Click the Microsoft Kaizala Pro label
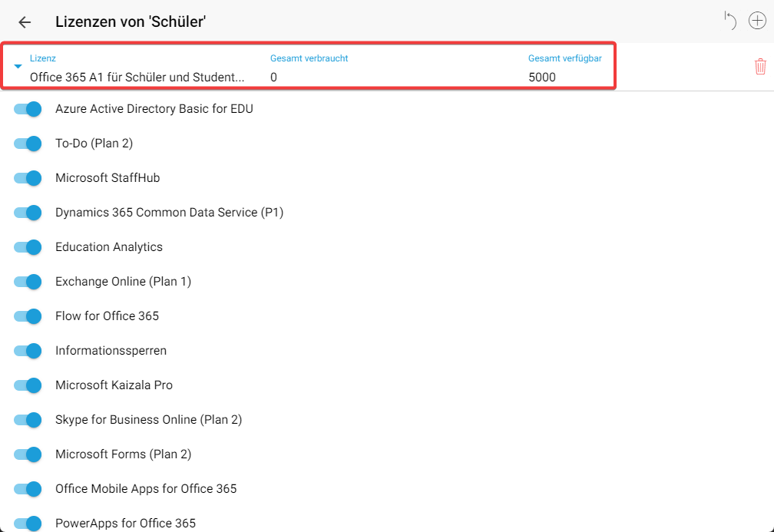 click(x=114, y=385)
